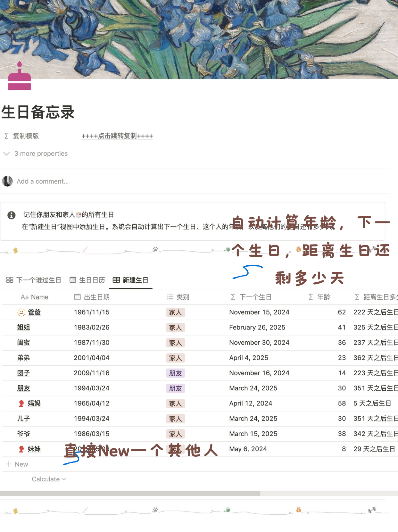Screen dimensions: 398x532
Task: Expand the 3 more properties section
Action: coord(36,154)
